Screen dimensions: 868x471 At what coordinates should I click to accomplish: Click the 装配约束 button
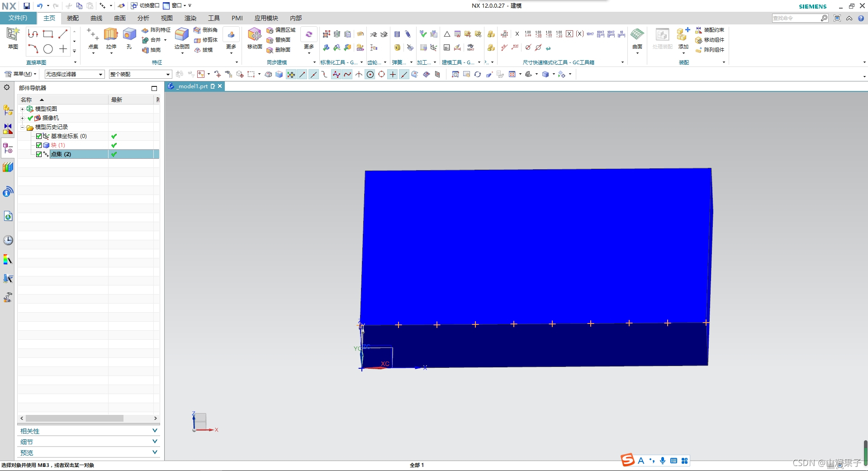(709, 30)
